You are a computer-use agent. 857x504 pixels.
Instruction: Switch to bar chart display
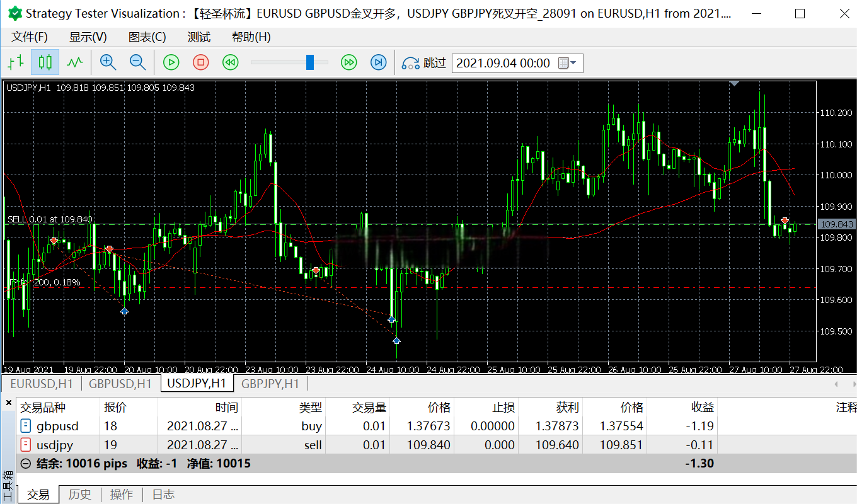16,62
